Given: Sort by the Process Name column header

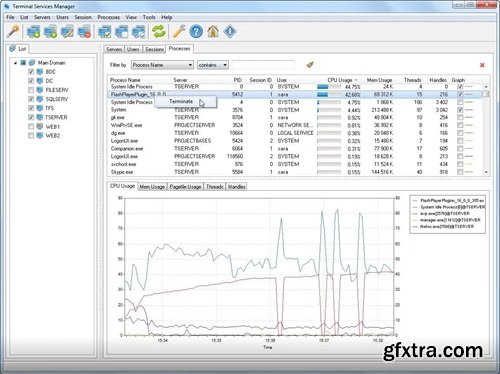Looking at the screenshot, I should (x=125, y=80).
